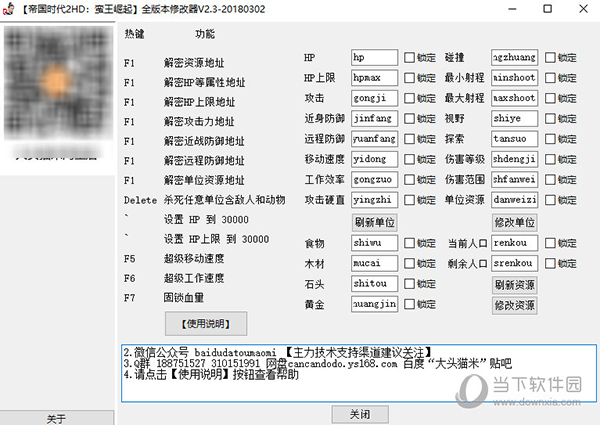This screenshot has width=600, height=425.
Task: Click the 最大射程 input field
Action: tap(515, 98)
